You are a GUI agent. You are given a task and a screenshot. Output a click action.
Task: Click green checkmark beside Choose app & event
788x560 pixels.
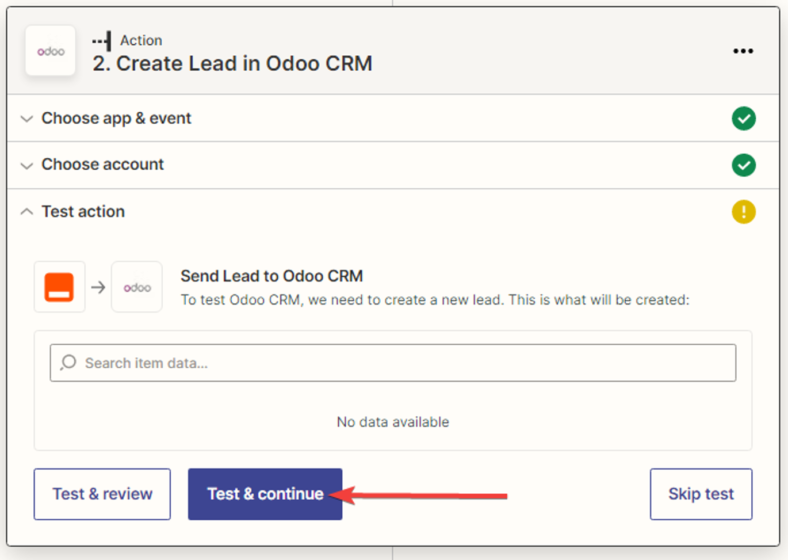(x=743, y=119)
